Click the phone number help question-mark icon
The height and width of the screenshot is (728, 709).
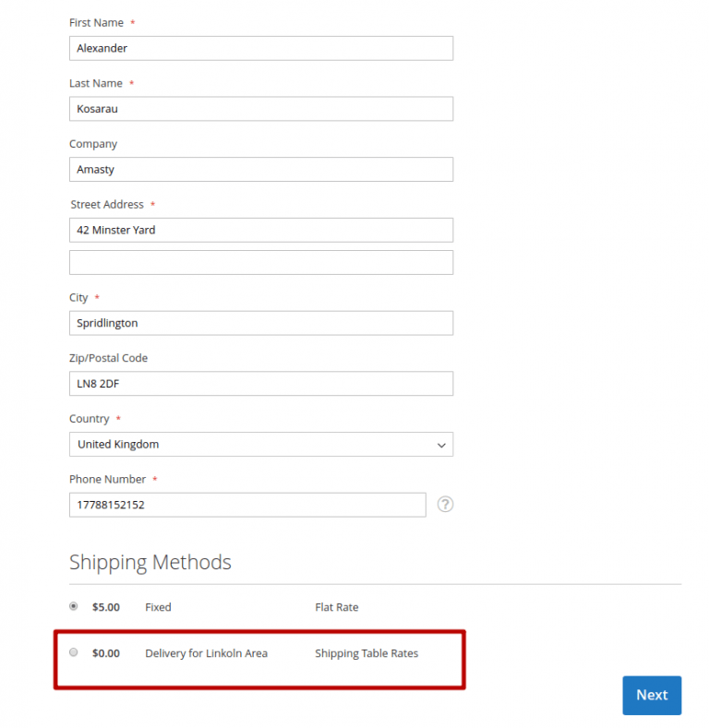445,505
